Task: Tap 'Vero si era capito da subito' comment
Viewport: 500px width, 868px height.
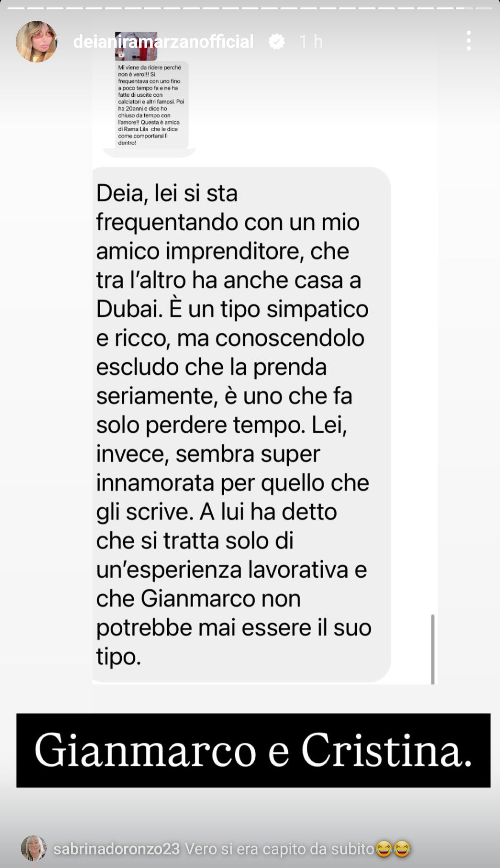Action: (279, 849)
